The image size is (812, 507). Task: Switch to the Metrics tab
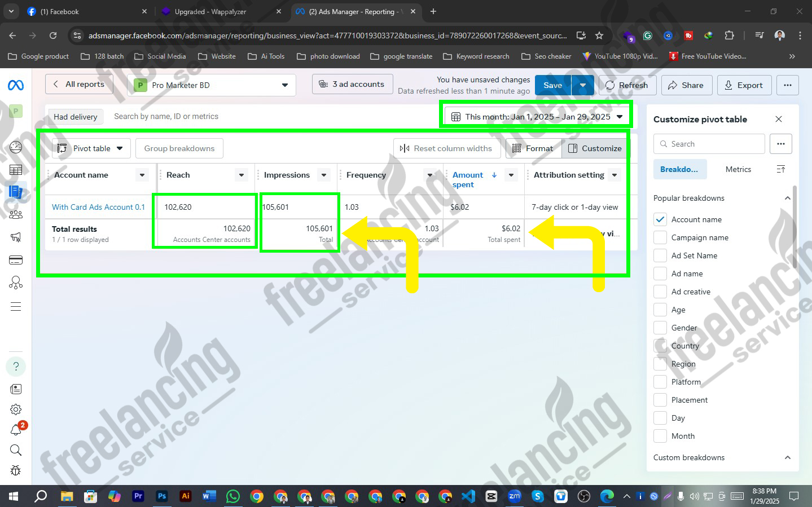pos(738,169)
